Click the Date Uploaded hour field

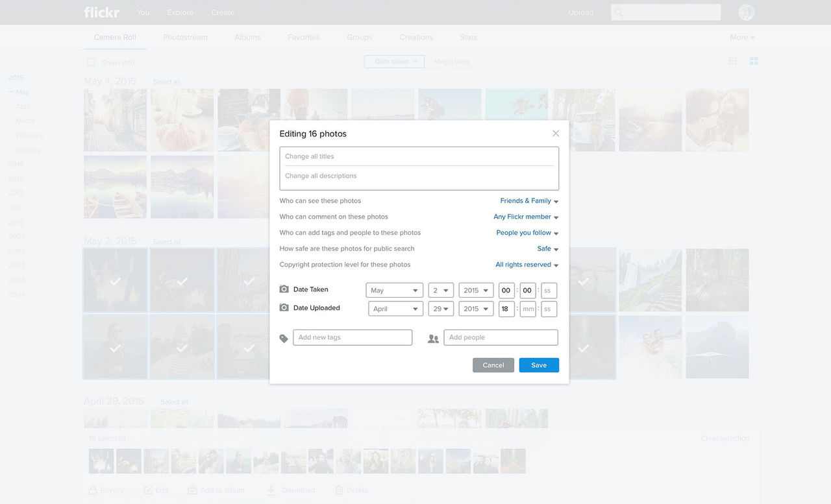tap(506, 309)
